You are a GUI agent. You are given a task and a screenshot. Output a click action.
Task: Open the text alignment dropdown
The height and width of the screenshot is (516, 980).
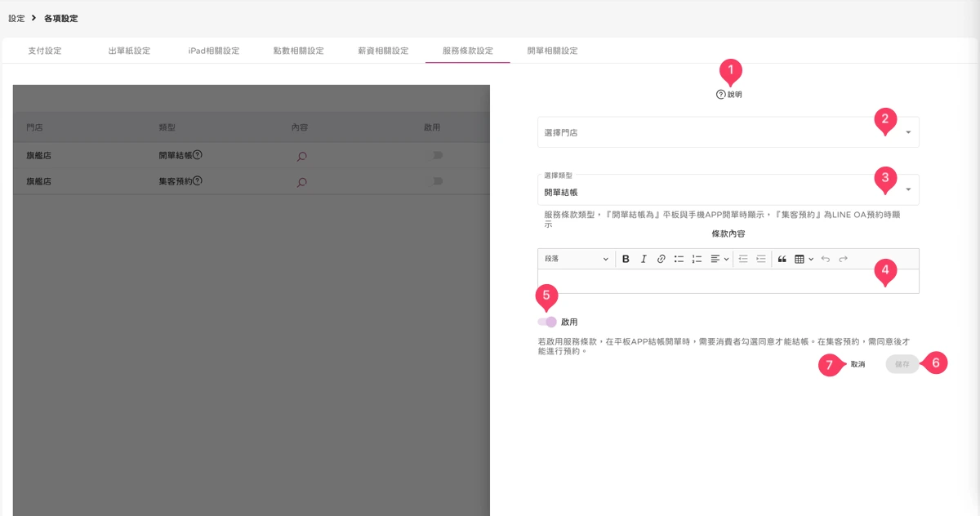pyautogui.click(x=719, y=259)
